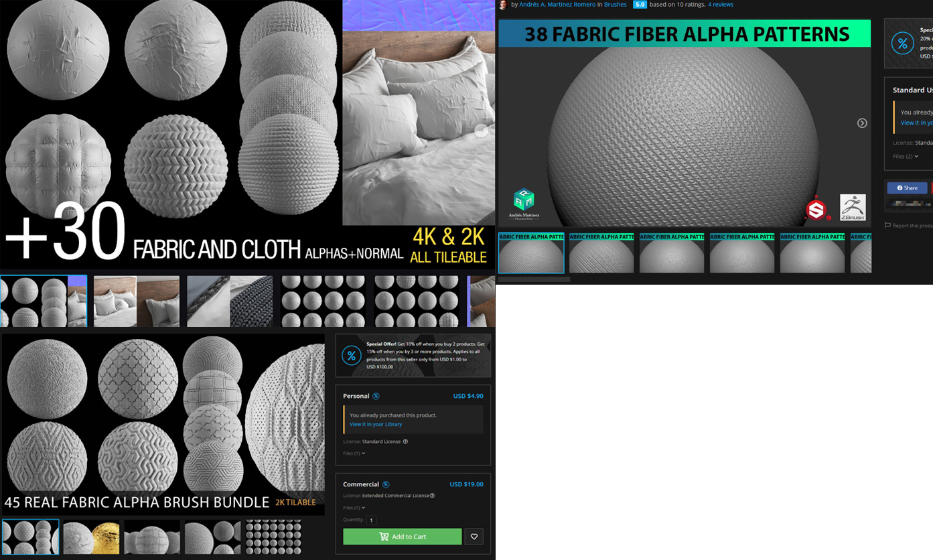Click the Quantity input field

click(x=372, y=520)
